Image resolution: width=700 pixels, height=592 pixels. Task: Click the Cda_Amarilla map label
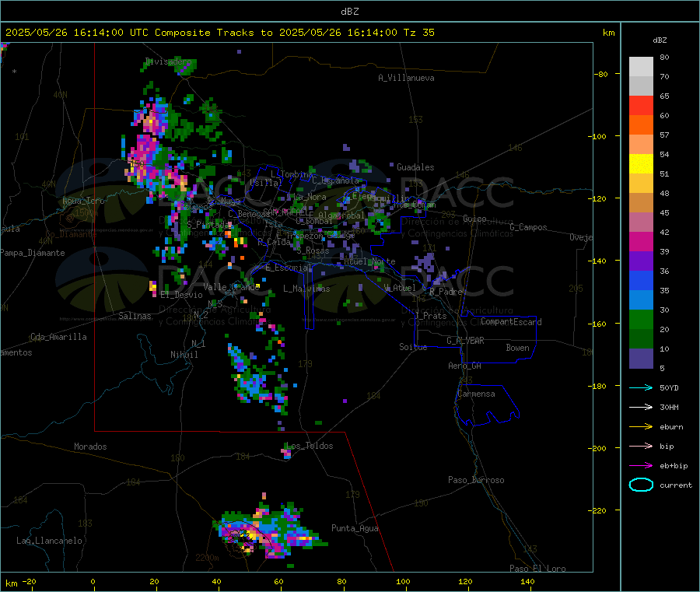58,337
